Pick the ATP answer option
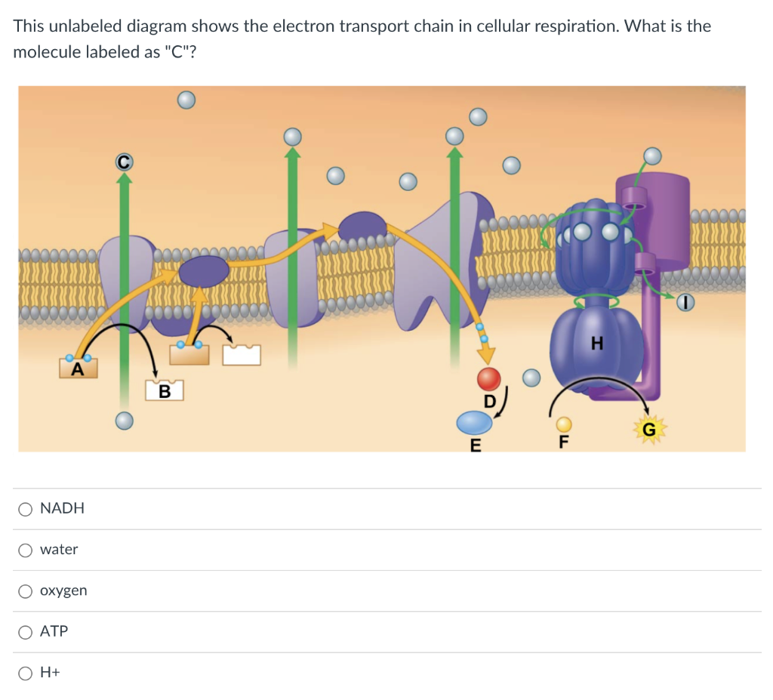This screenshot has width=773, height=700. [x=25, y=632]
